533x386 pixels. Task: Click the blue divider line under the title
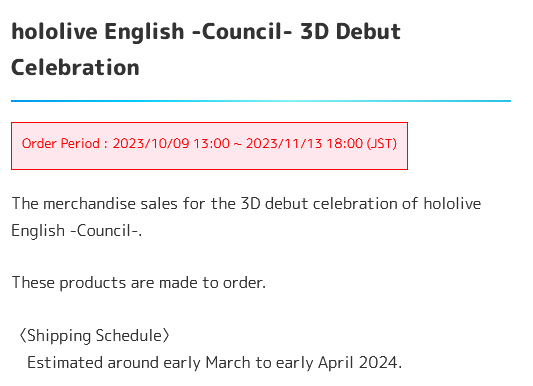click(x=261, y=101)
